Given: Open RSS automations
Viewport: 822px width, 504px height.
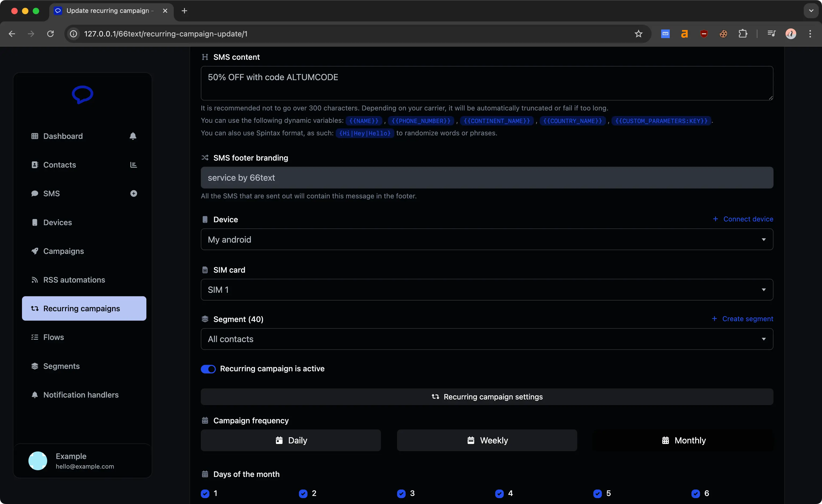Looking at the screenshot, I should click(x=74, y=280).
